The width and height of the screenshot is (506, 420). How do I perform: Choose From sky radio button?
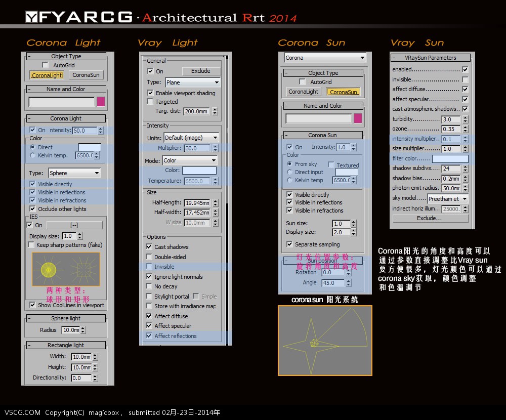[289, 163]
